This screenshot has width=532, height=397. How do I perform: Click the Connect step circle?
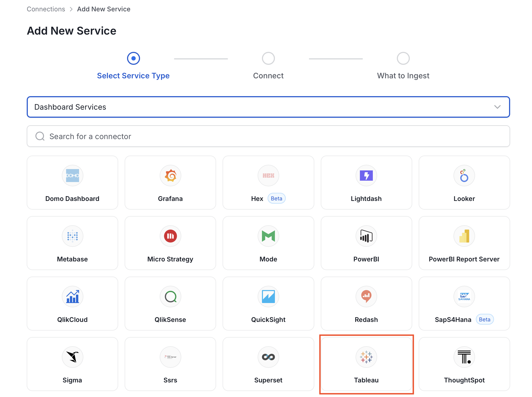(268, 58)
